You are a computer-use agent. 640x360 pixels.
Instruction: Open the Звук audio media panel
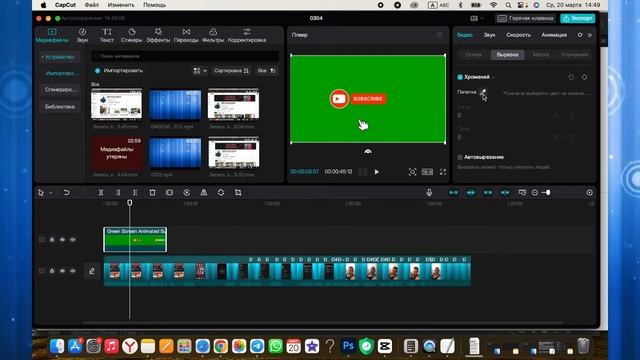click(82, 35)
